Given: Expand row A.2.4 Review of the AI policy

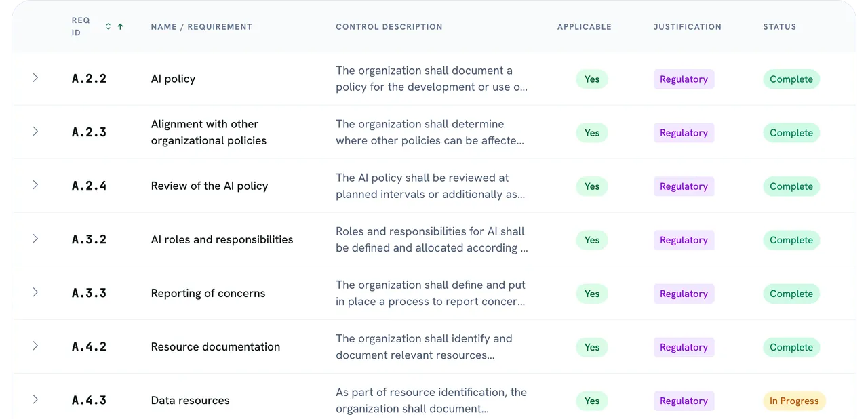Looking at the screenshot, I should tap(35, 185).
